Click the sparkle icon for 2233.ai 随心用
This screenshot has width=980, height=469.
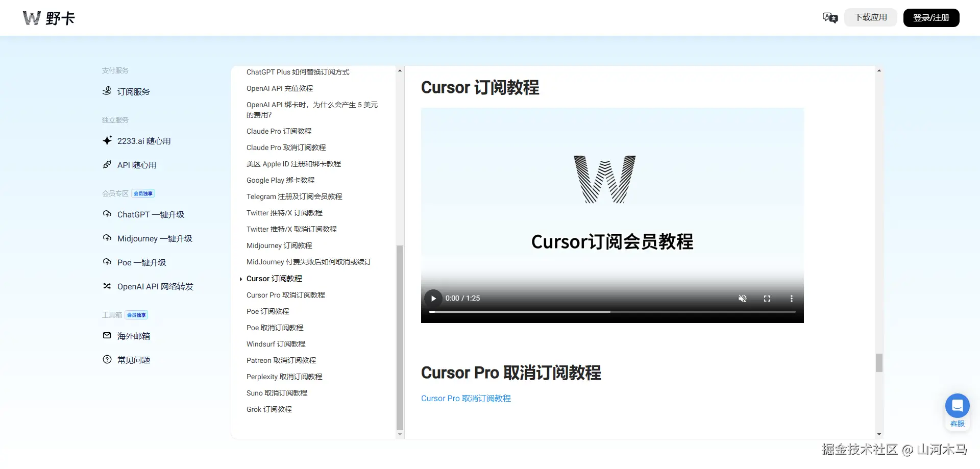[x=107, y=140]
